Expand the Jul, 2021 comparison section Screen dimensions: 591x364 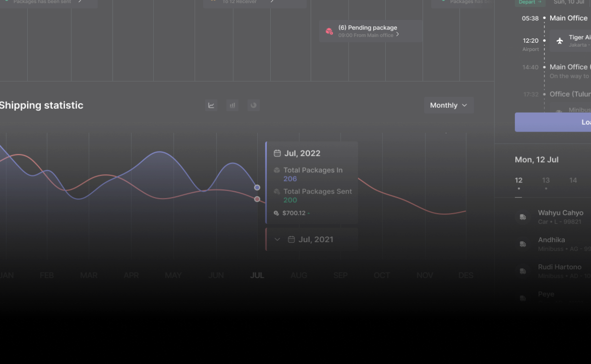pyautogui.click(x=278, y=239)
